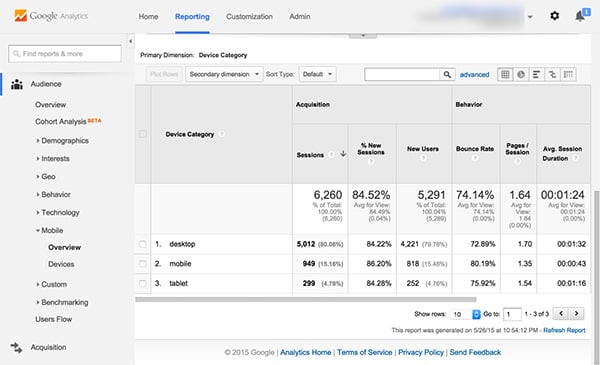The height and width of the screenshot is (365, 600).
Task: Open the Customization tab
Action: 249,16
